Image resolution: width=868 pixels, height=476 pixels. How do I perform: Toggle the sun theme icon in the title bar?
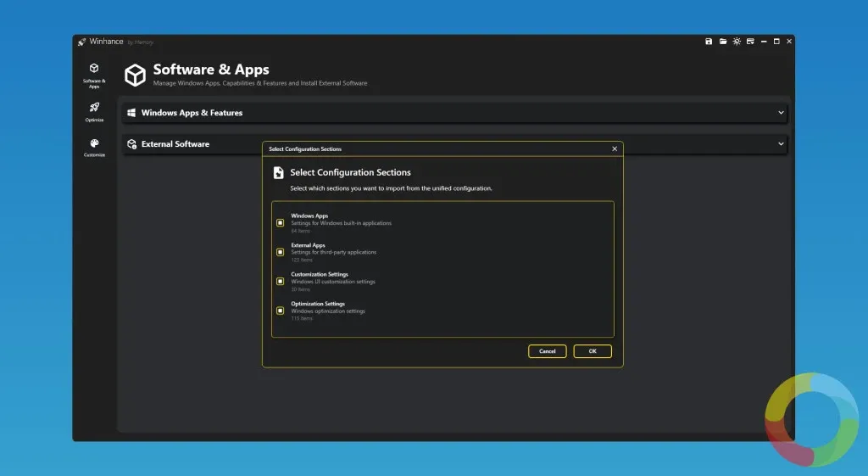737,42
